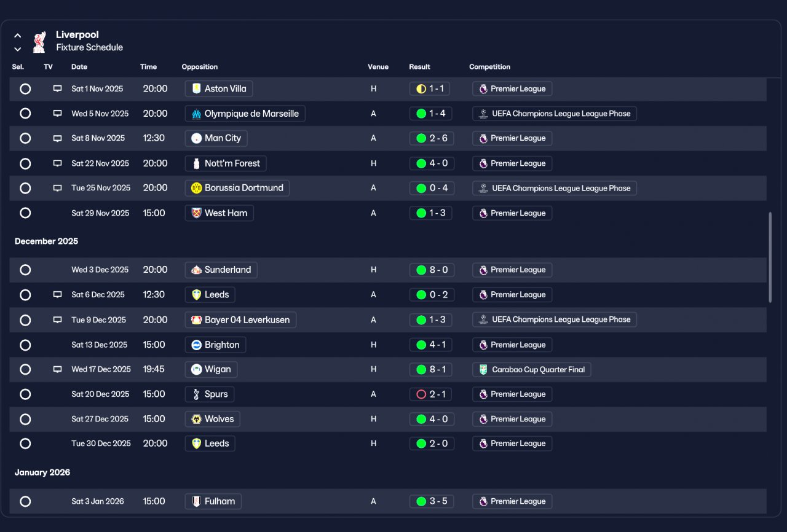787x532 pixels.
Task: Click the yellow draw indicator for Aston Villa result
Action: point(421,89)
